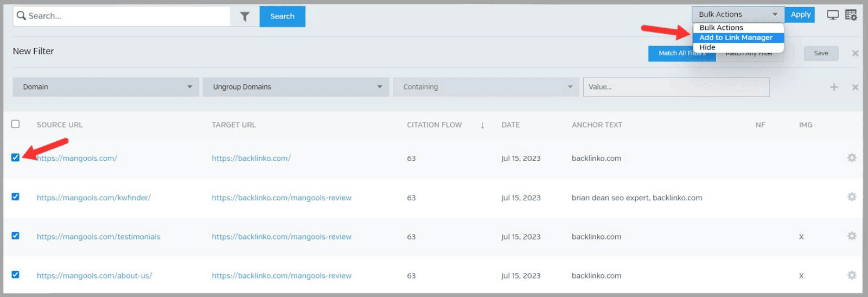The width and height of the screenshot is (868, 297).
Task: Open gear settings for mangools.com/ row
Action: click(852, 158)
